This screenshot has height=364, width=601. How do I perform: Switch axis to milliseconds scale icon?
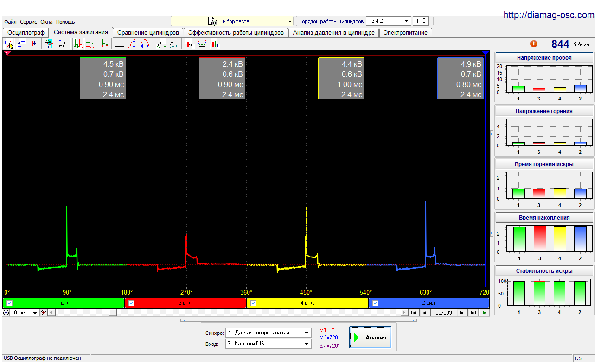click(x=161, y=44)
